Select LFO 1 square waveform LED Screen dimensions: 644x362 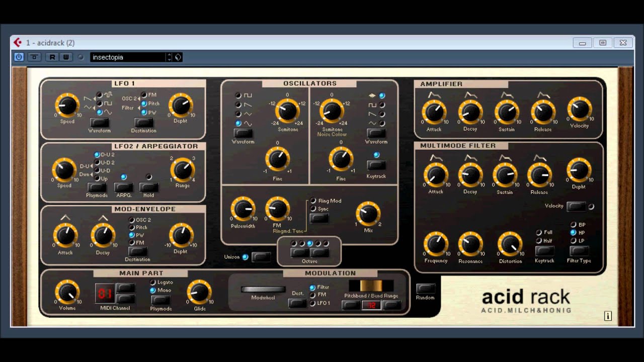pyautogui.click(x=99, y=103)
